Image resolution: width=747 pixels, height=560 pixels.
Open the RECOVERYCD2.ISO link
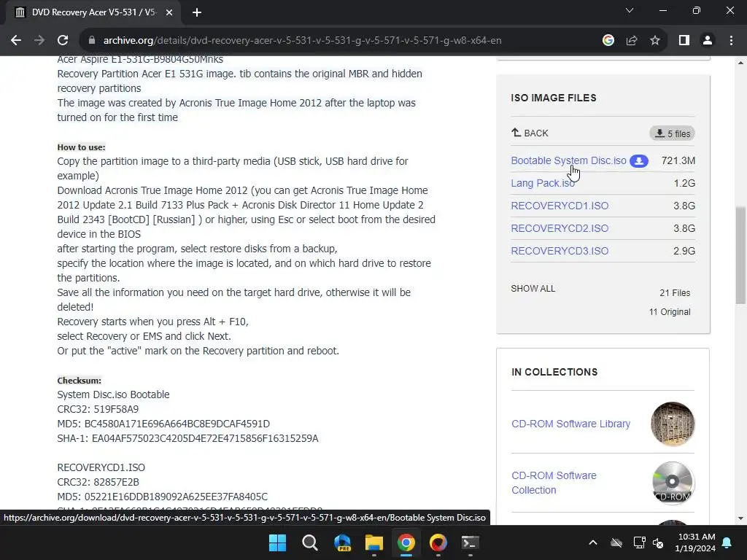pos(560,228)
